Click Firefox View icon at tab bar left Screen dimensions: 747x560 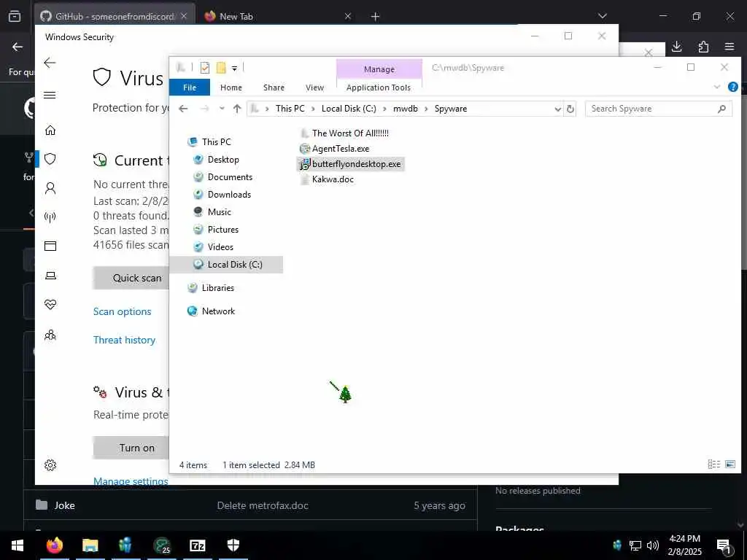pyautogui.click(x=15, y=16)
